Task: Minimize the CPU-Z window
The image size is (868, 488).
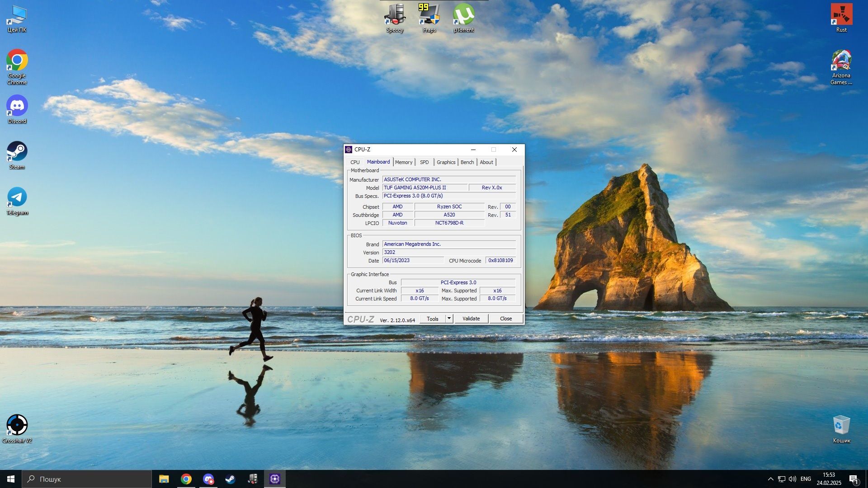Action: [473, 150]
